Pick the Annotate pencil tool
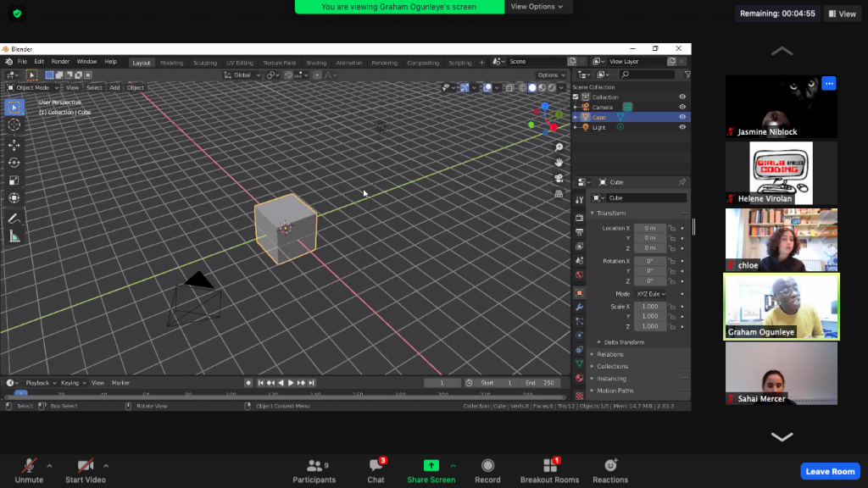The height and width of the screenshot is (488, 868). (x=14, y=219)
